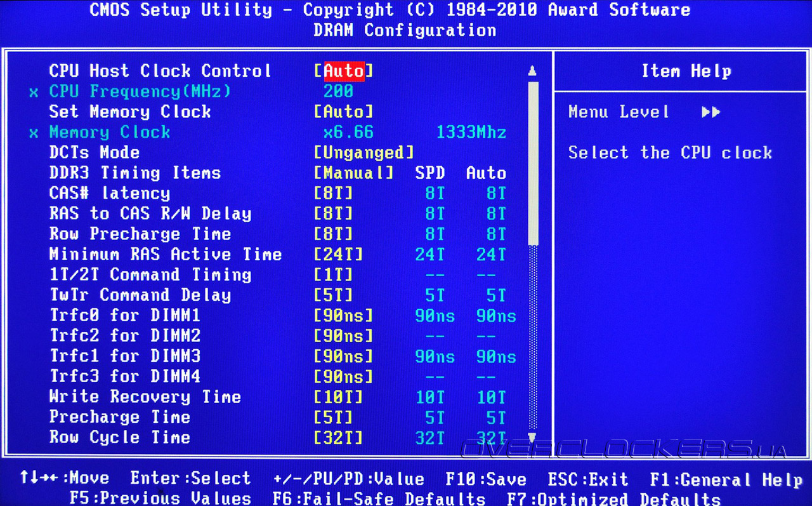Select the CAS# latency [8T] value
Viewport: 812px width, 506px height.
(x=334, y=193)
